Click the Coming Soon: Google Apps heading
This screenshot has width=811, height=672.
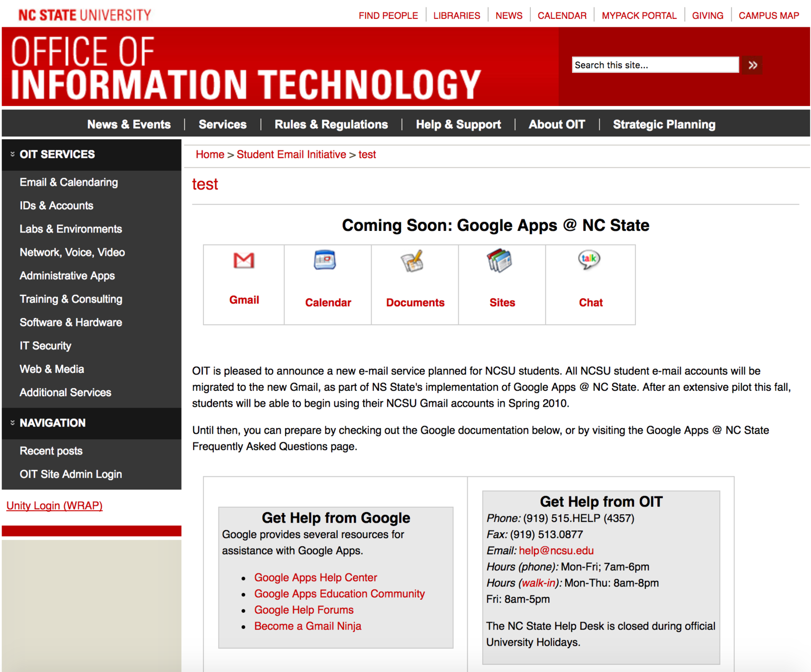(x=495, y=225)
